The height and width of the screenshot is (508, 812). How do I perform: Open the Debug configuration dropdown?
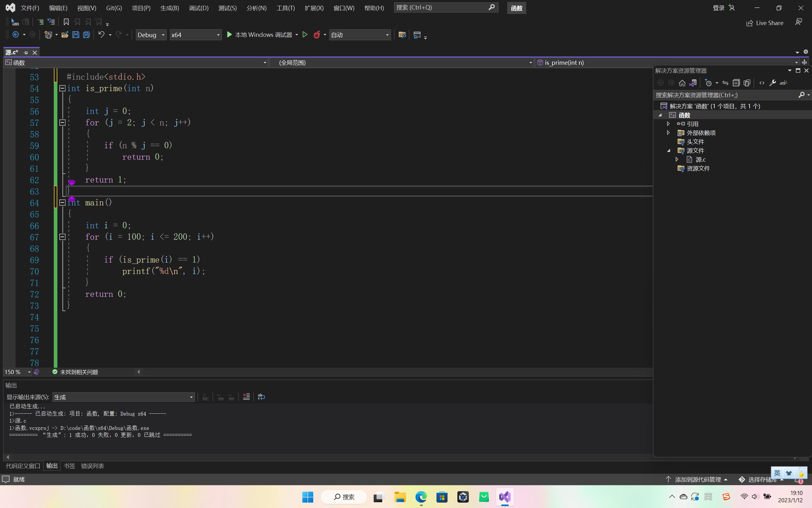point(151,35)
